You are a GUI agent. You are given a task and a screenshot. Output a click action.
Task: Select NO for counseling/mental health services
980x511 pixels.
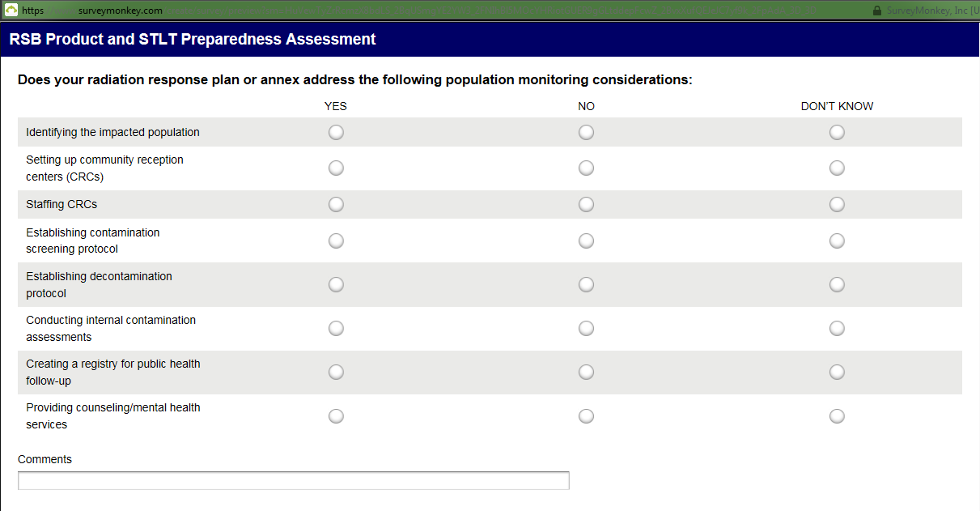[586, 415]
